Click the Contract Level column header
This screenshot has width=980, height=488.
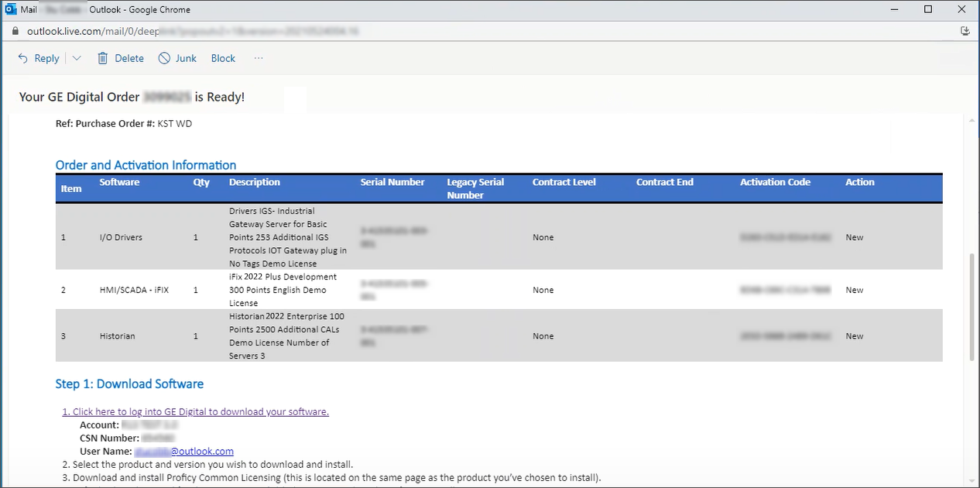click(x=564, y=182)
